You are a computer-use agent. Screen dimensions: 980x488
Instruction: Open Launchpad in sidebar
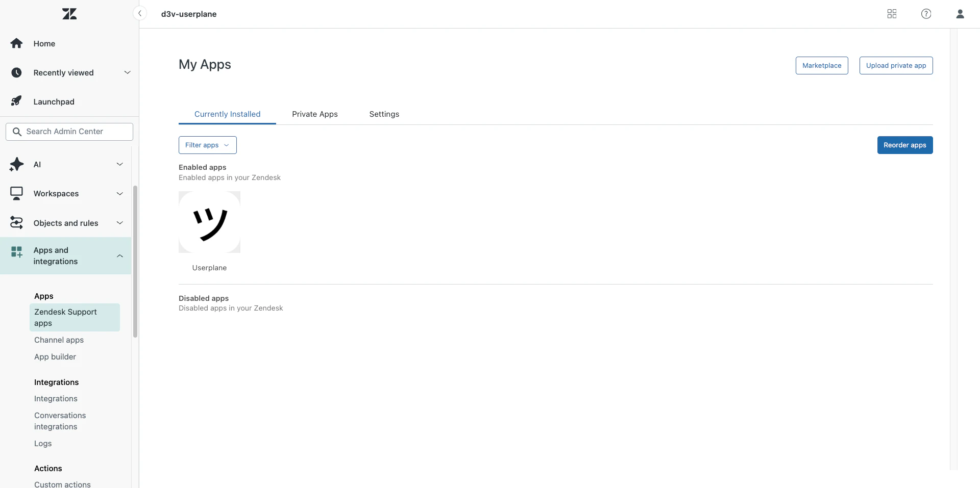click(54, 101)
